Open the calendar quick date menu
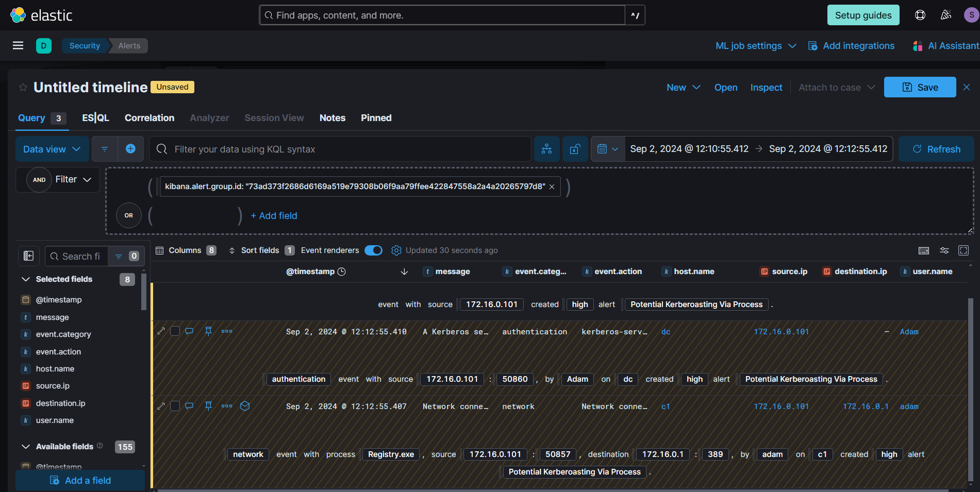The height and width of the screenshot is (492, 980). pyautogui.click(x=608, y=149)
